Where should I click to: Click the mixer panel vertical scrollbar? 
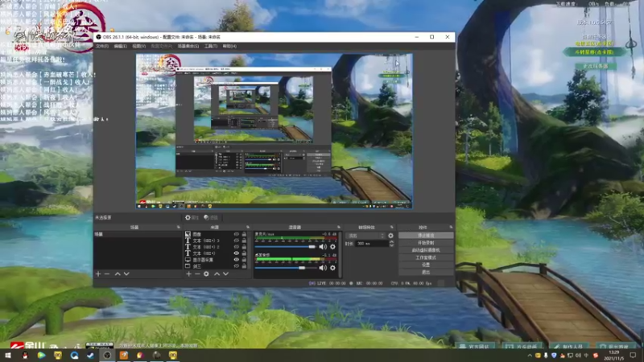[340, 253]
